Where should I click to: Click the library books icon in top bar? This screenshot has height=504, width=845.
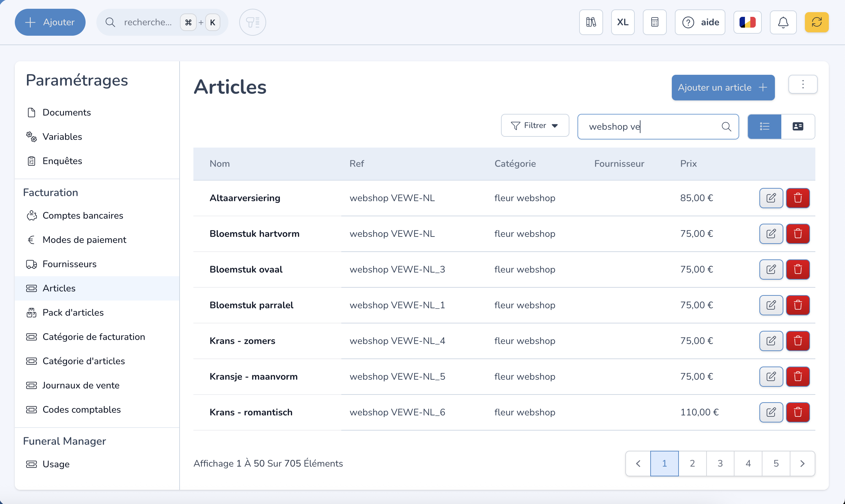[591, 23]
